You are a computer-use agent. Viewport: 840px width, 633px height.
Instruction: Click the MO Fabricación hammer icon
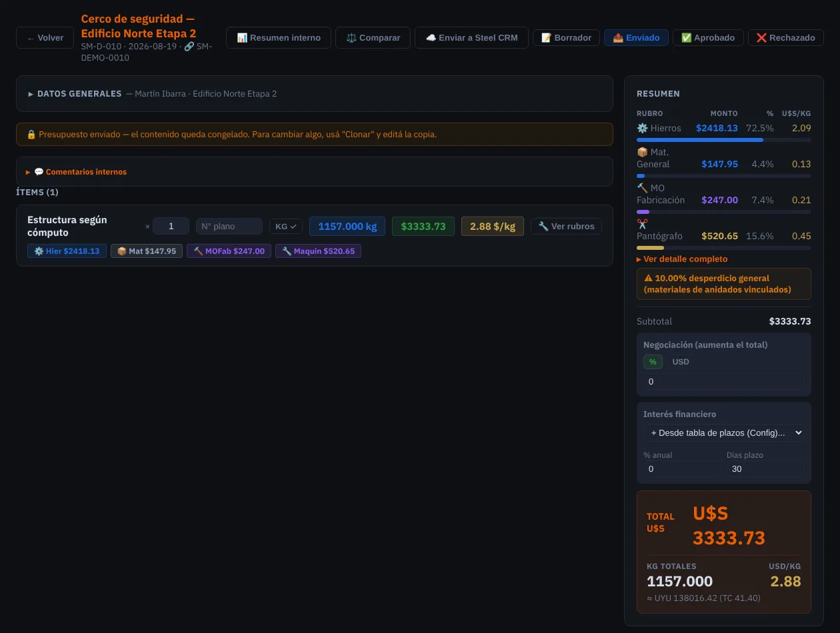pos(642,188)
